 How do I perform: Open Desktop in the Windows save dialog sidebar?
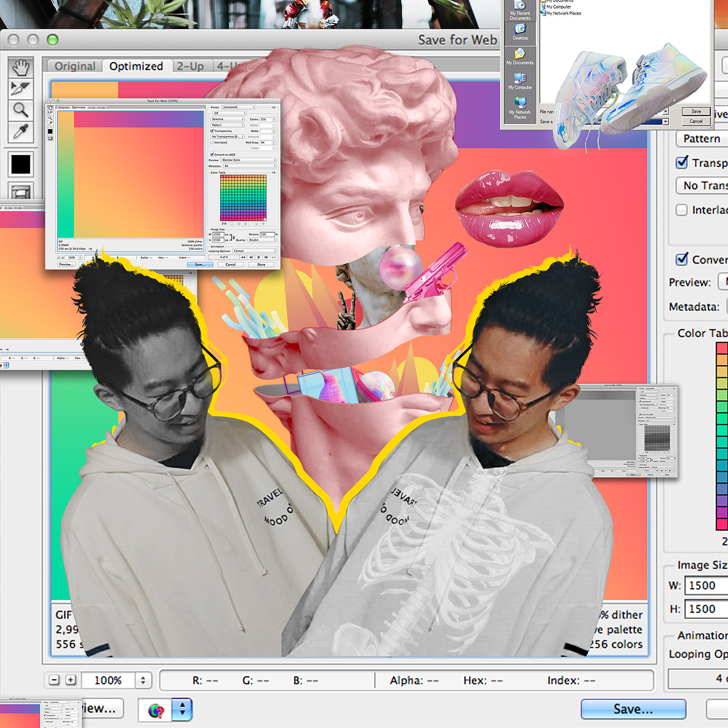click(x=520, y=34)
